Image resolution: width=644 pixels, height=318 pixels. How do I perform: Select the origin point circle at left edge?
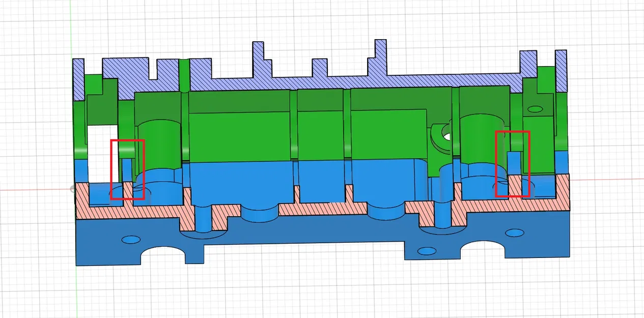tap(72, 189)
